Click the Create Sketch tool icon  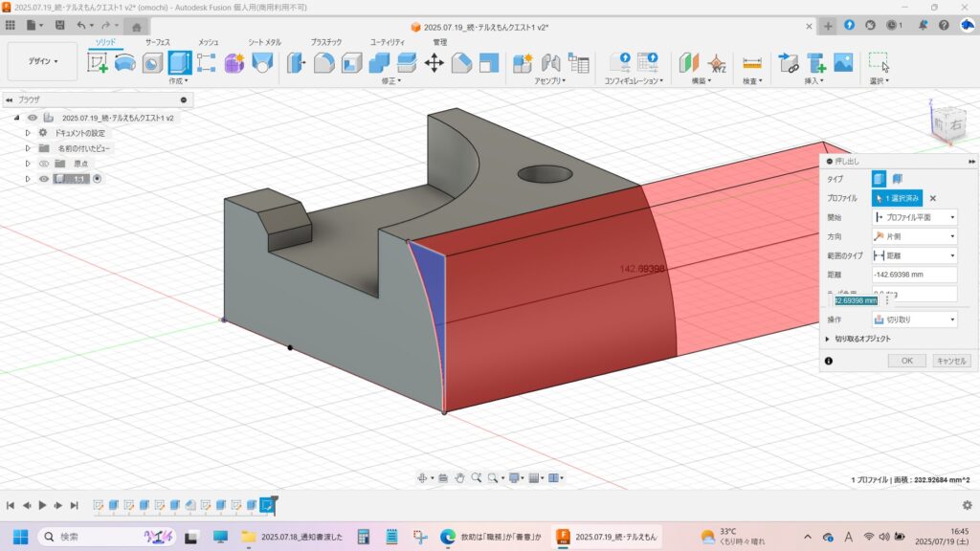tap(98, 63)
